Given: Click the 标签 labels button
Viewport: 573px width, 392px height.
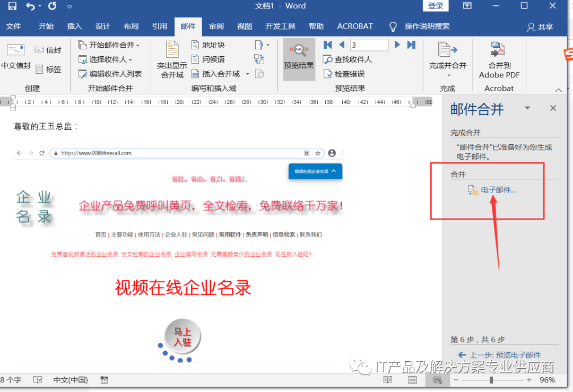Looking at the screenshot, I should (x=48, y=69).
